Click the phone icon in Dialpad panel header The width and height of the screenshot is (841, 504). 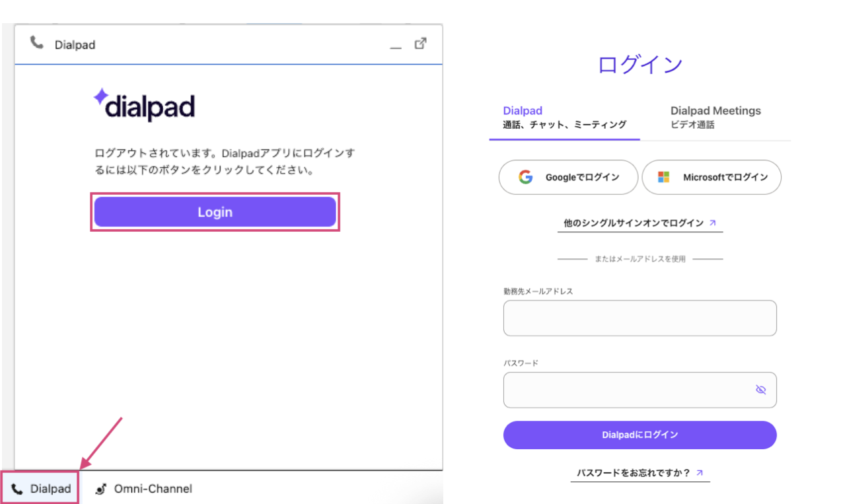click(36, 43)
